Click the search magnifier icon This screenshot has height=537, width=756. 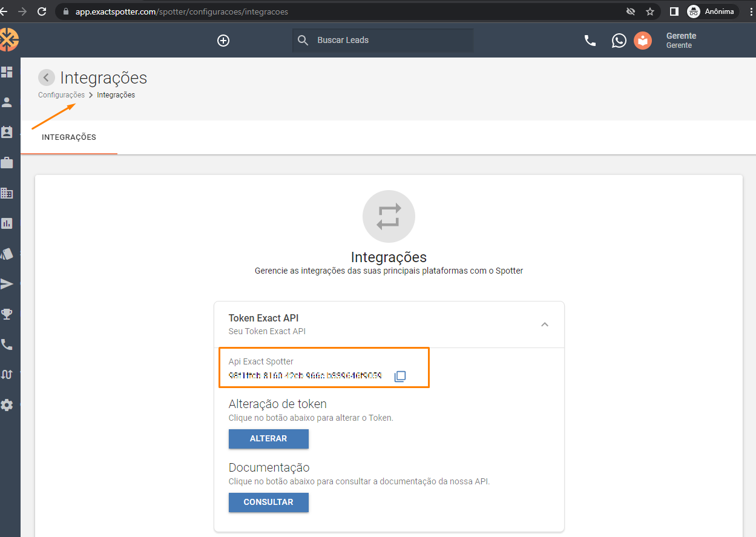(303, 40)
